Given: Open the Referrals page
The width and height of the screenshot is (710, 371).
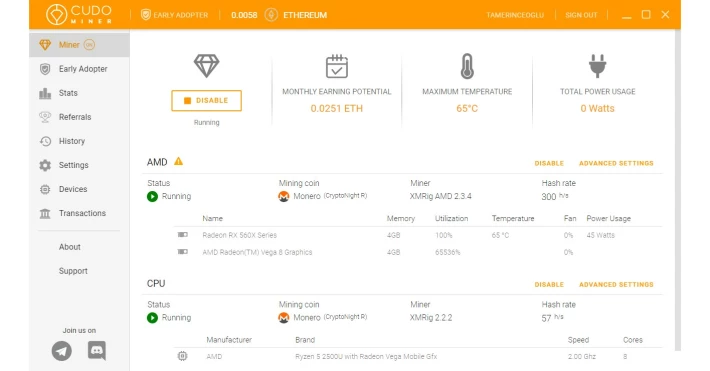Looking at the screenshot, I should pos(79,117).
